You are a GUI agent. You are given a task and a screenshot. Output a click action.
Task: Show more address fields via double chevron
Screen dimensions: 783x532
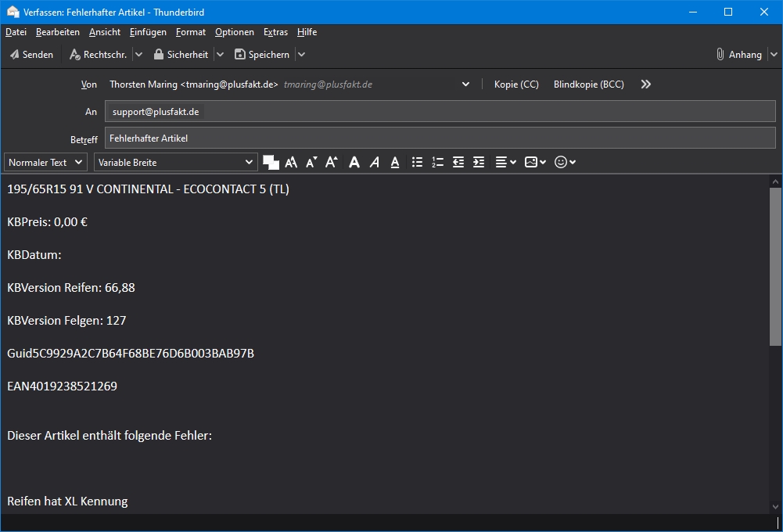coord(645,84)
